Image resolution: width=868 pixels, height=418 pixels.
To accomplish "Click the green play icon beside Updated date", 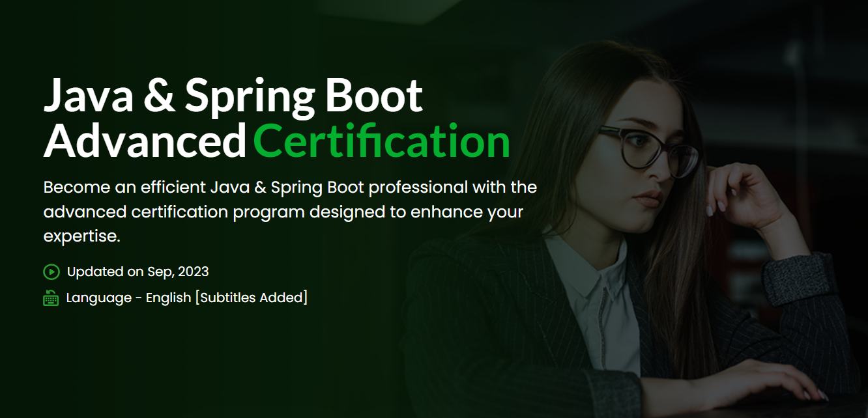I will [x=51, y=272].
